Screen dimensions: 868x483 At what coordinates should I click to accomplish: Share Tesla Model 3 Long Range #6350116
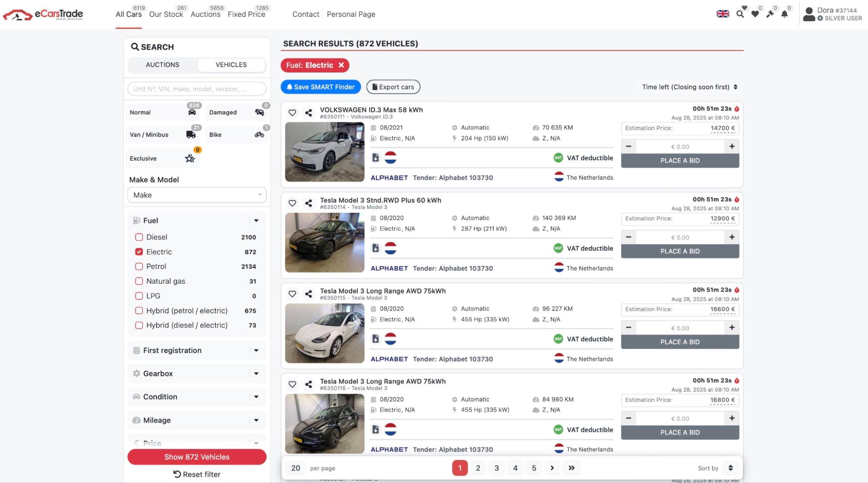pos(308,384)
